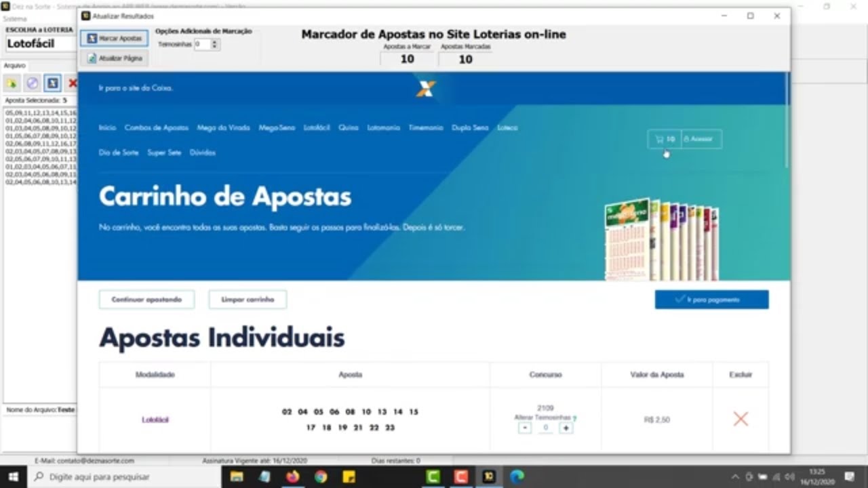Screen dimensions: 868x488
Task: Click the web page vertical scrollbar
Action: 787,119
